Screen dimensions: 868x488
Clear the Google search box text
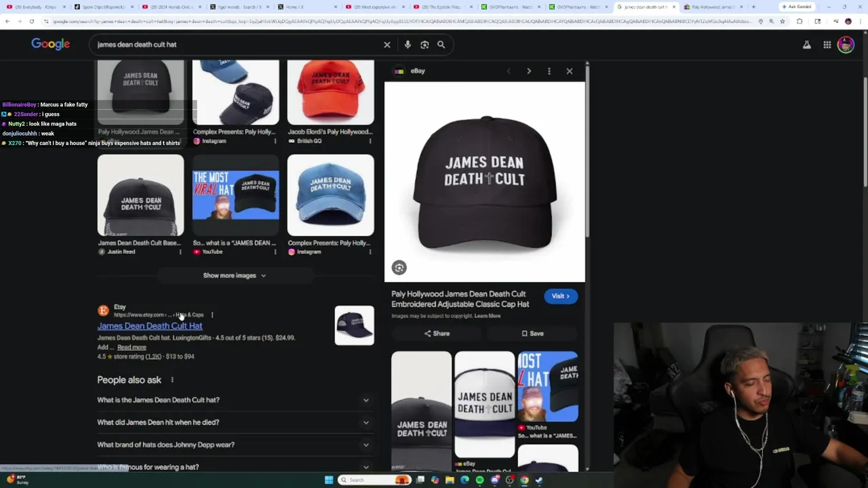click(387, 45)
